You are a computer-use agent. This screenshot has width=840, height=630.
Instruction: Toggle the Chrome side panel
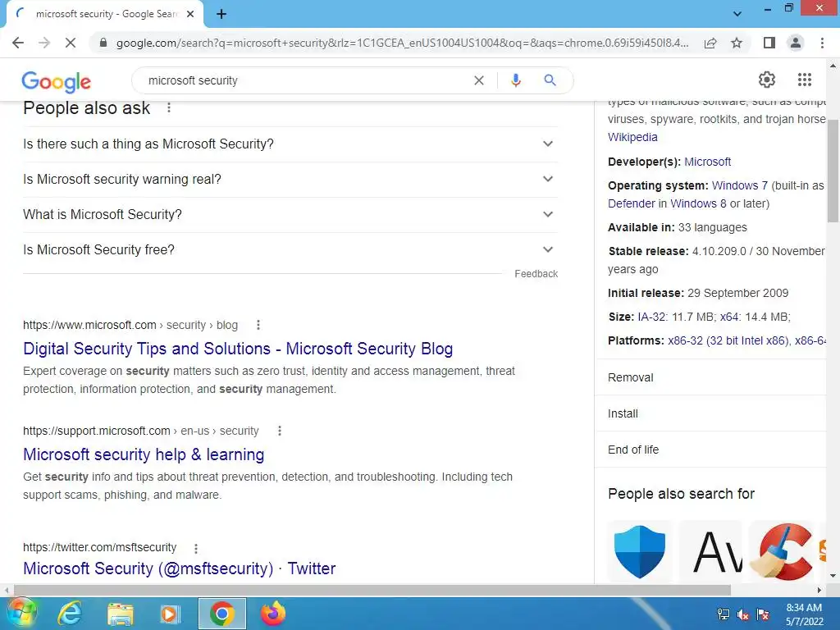click(769, 43)
